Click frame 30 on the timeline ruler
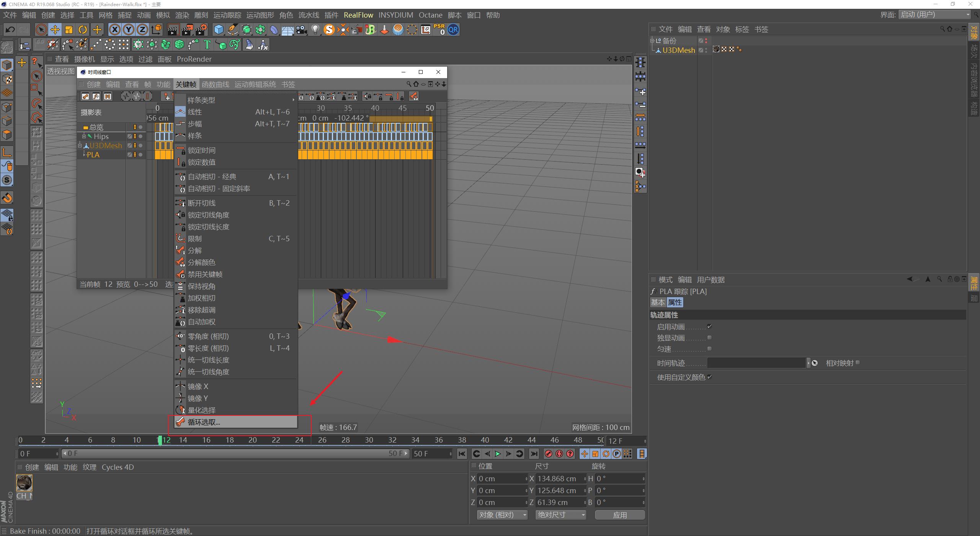 [x=369, y=440]
